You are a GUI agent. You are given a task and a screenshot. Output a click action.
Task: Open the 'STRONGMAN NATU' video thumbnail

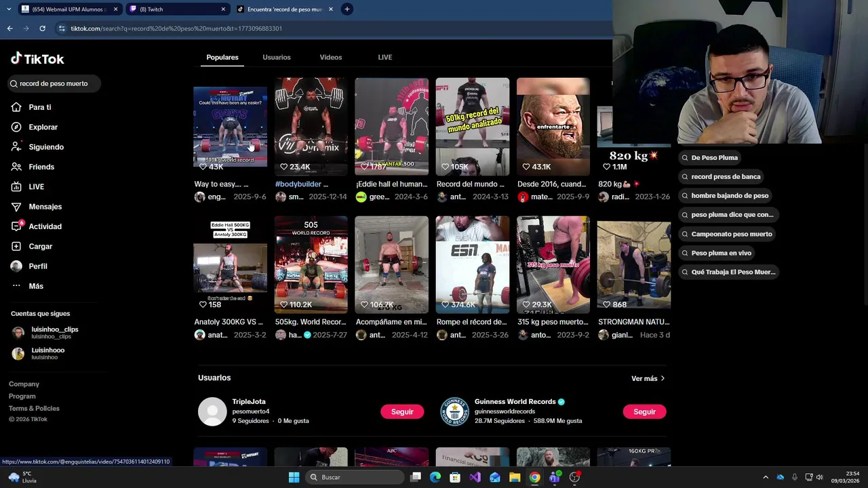pyautogui.click(x=634, y=264)
